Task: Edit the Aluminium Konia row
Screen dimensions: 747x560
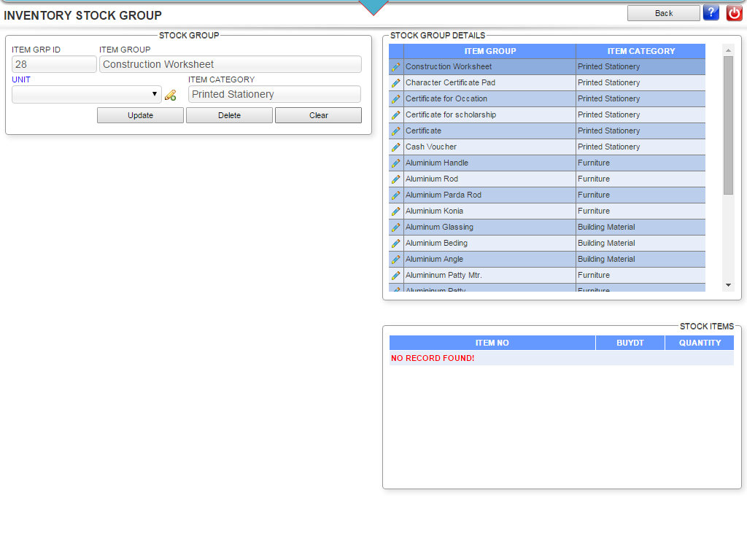Action: click(396, 211)
